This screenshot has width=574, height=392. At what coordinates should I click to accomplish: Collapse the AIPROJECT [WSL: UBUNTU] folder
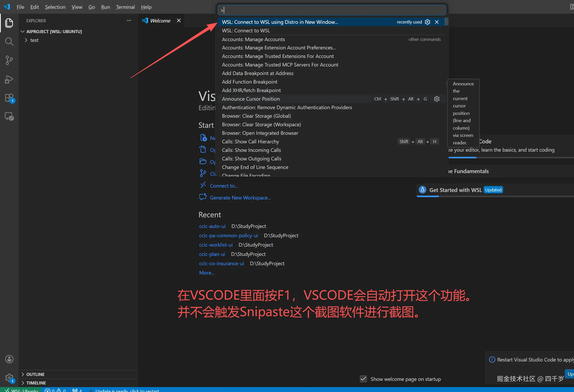coord(22,31)
